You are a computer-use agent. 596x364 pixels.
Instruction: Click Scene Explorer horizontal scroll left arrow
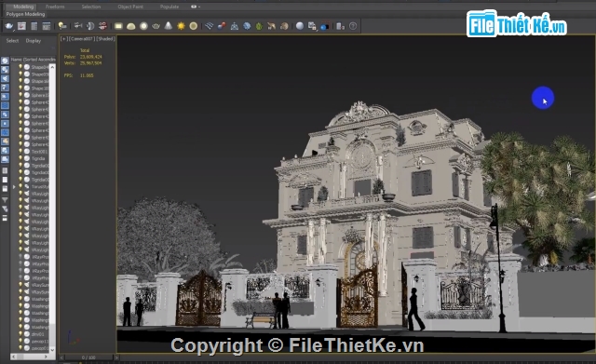coord(14,357)
